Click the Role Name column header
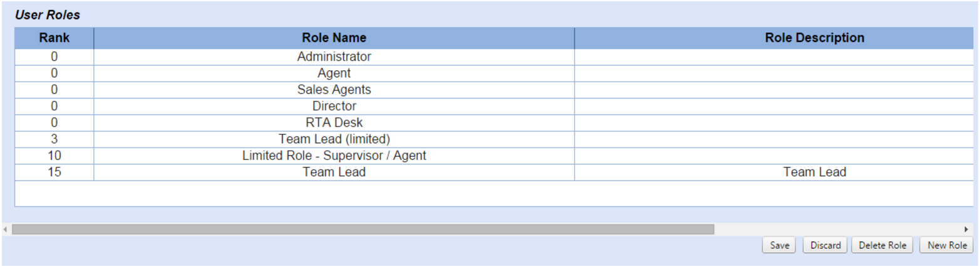Image resolution: width=980 pixels, height=269 pixels. 334,38
